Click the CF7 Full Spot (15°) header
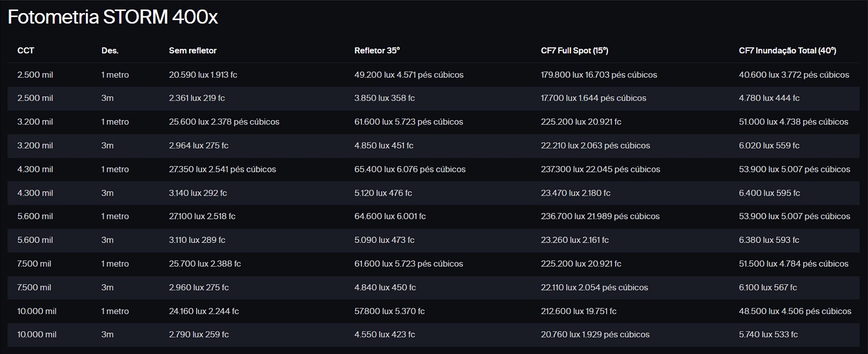 (x=574, y=51)
